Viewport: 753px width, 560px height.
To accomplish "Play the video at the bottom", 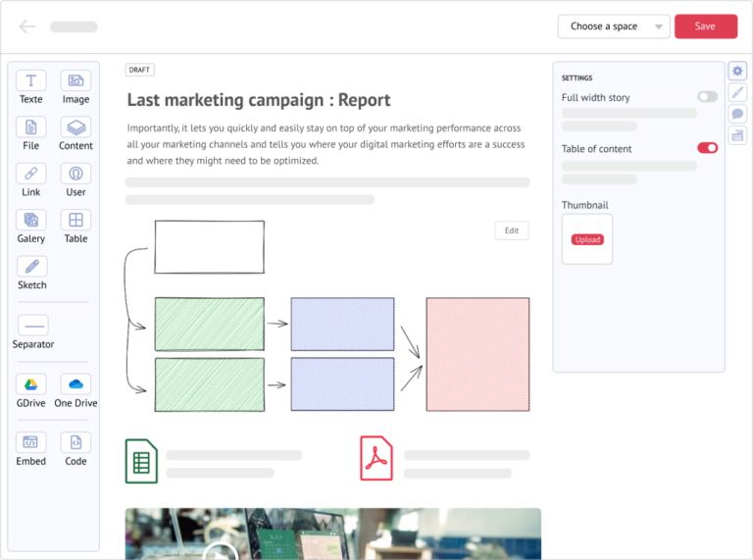I will [x=220, y=550].
